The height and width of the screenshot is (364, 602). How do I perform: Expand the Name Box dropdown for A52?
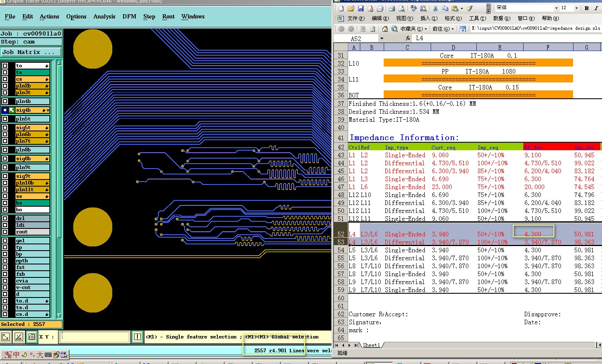382,38
